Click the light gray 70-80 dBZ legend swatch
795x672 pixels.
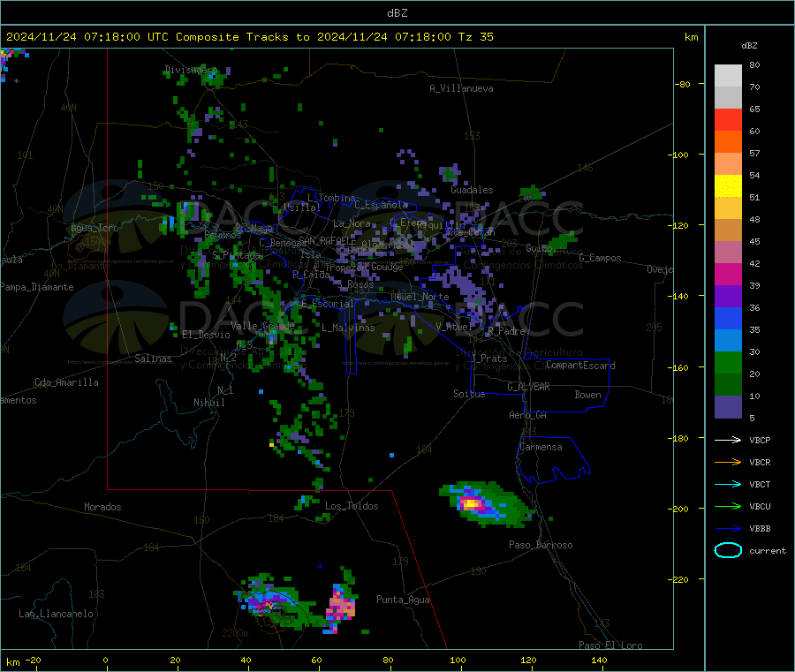[x=728, y=76]
